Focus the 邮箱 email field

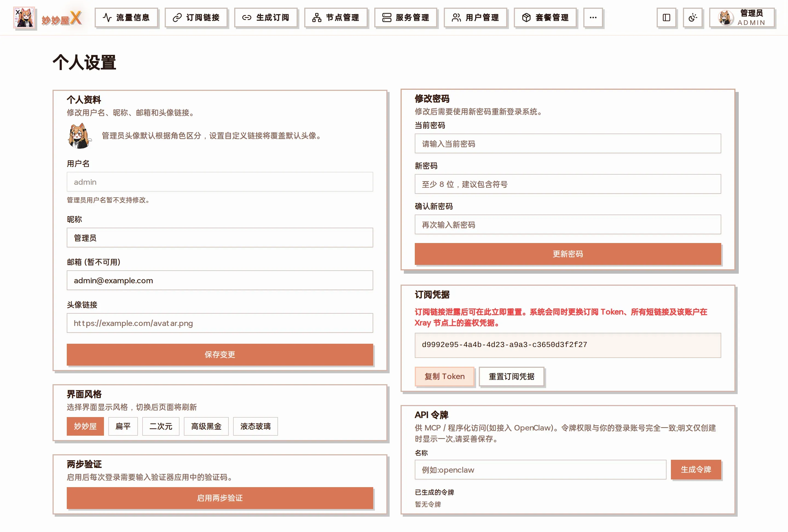[220, 281]
